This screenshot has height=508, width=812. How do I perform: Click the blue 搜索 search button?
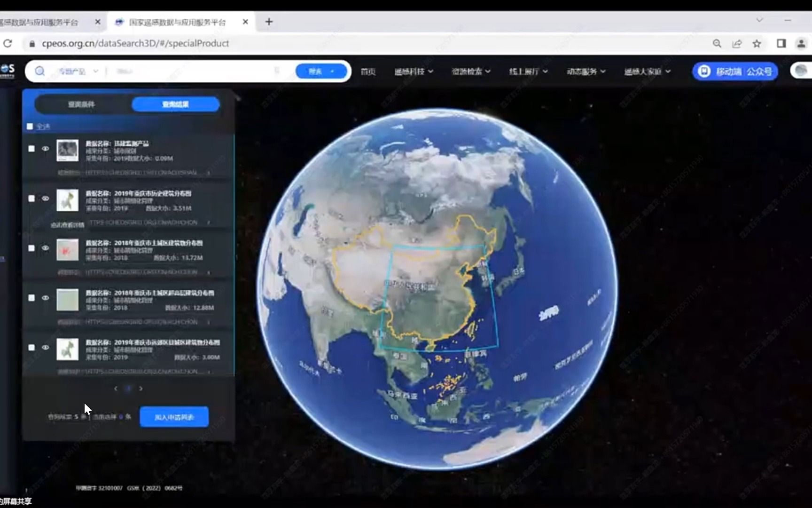[x=321, y=71]
